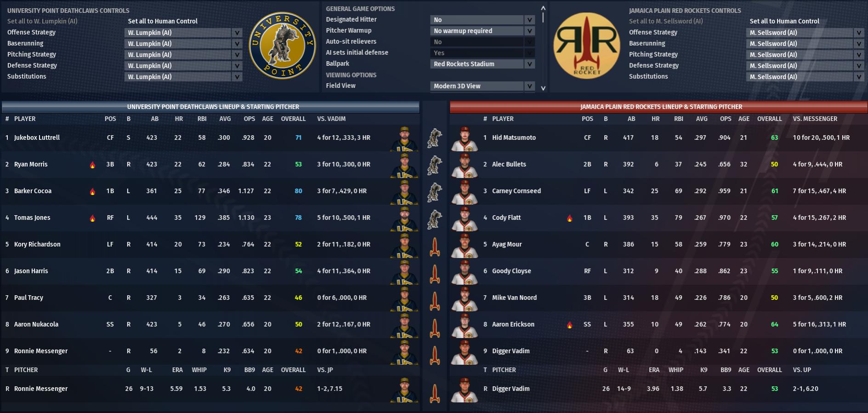The width and height of the screenshot is (868, 413).
Task: Open Deathclaws Baserunning control dropdown
Action: [x=183, y=44]
